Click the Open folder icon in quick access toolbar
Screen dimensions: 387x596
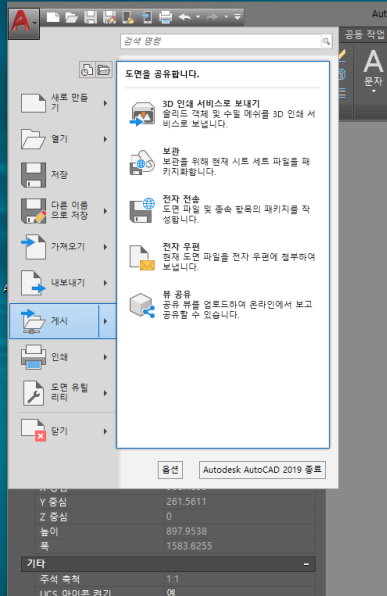(x=71, y=17)
